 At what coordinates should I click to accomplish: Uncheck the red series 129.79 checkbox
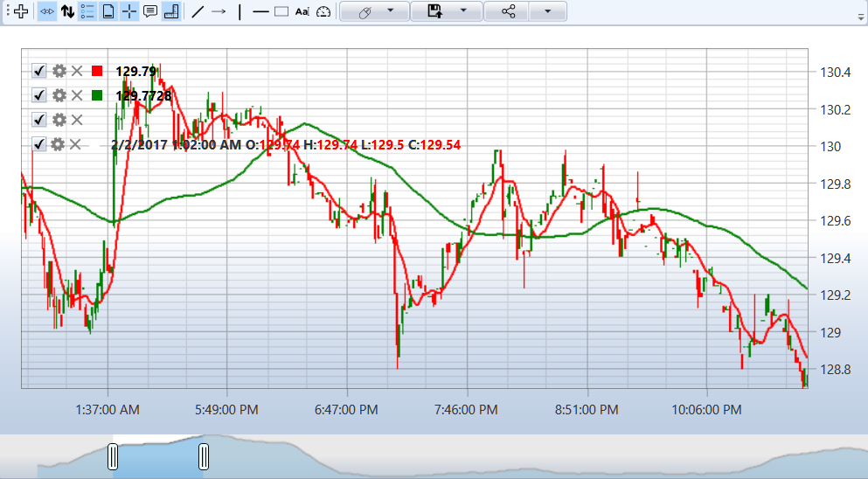tap(38, 71)
